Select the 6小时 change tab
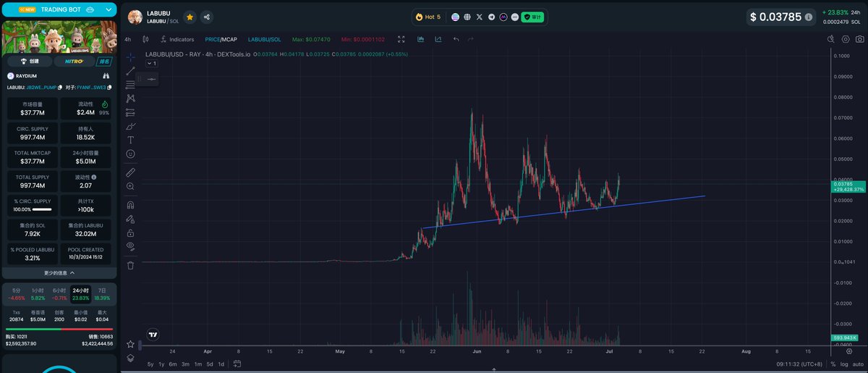The width and height of the screenshot is (868, 373). coord(59,294)
